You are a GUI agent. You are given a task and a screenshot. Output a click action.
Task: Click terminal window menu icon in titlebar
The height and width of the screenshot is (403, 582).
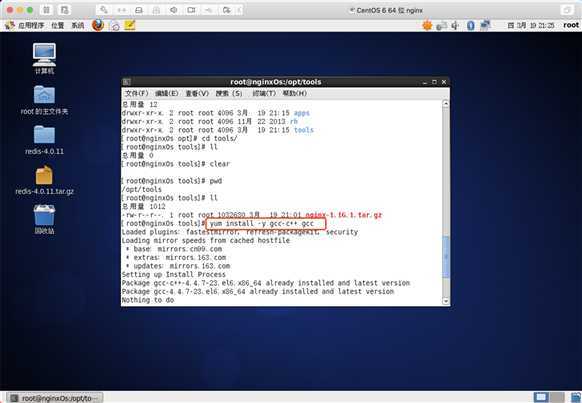tap(127, 82)
